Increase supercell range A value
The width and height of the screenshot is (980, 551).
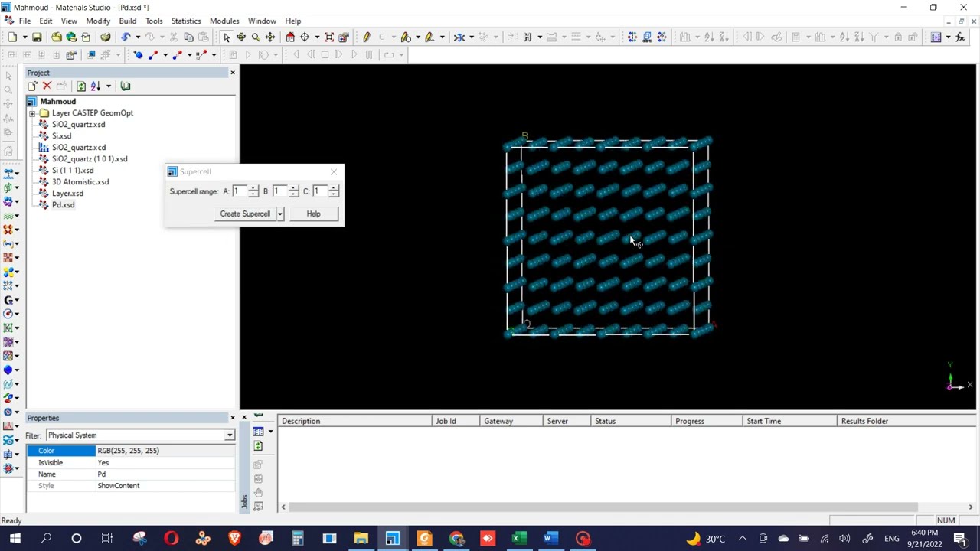(253, 188)
